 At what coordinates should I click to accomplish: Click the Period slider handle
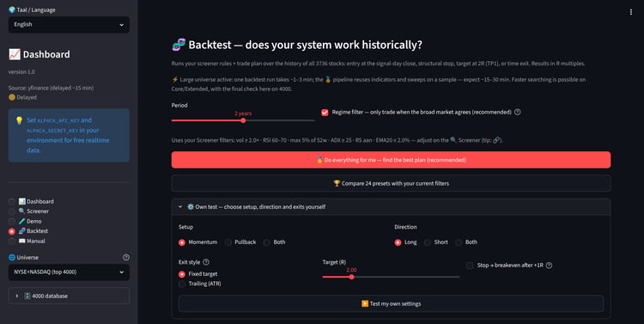pyautogui.click(x=243, y=120)
